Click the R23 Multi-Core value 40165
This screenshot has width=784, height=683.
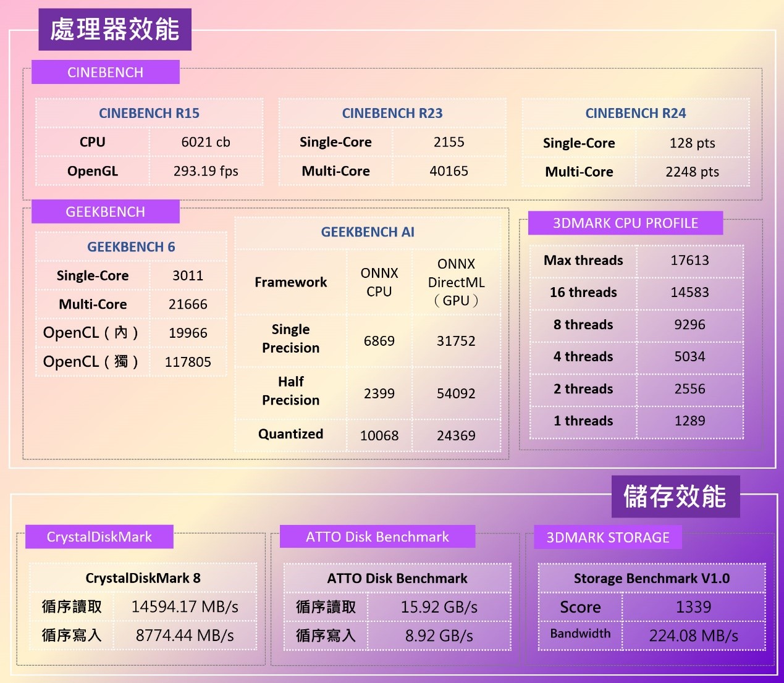(449, 171)
